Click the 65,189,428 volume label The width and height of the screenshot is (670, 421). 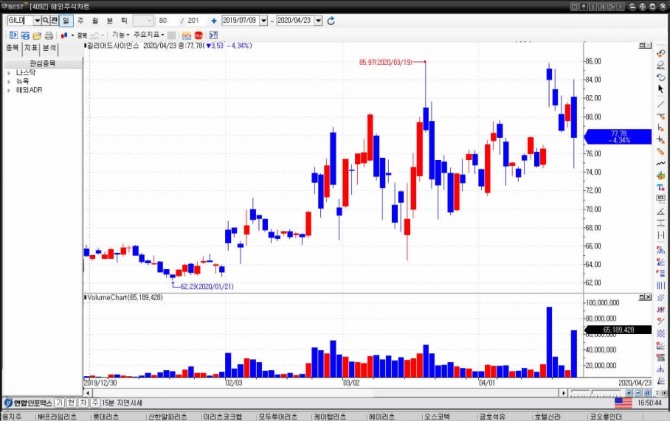(x=618, y=330)
